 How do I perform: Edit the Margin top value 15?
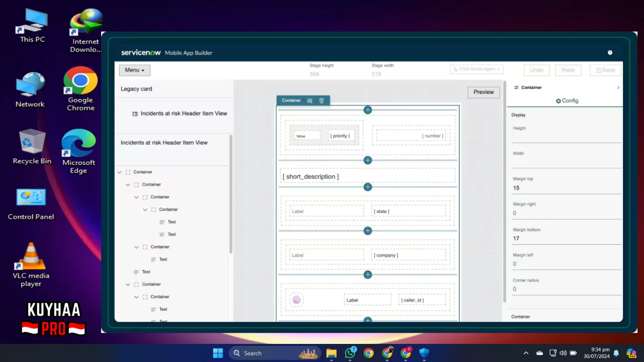tap(567, 188)
